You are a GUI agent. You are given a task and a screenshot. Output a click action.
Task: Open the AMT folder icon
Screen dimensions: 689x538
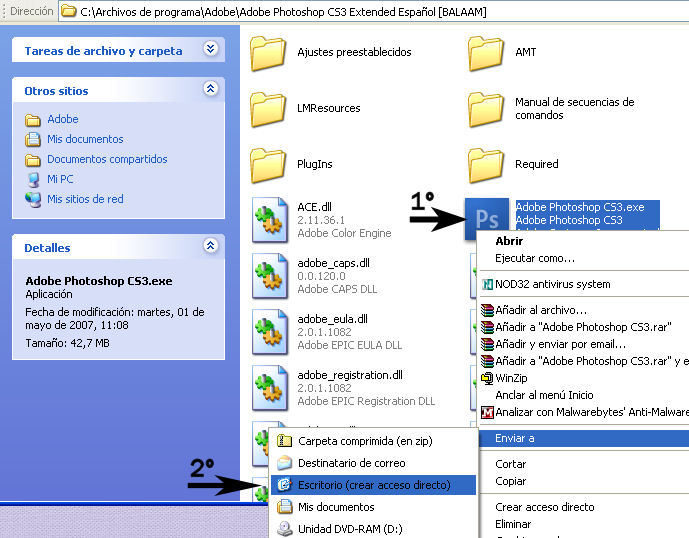click(486, 53)
